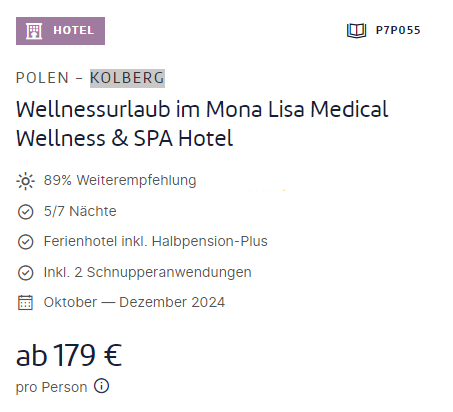
Task: Click the purple HOTEL badge label
Action: point(60,31)
